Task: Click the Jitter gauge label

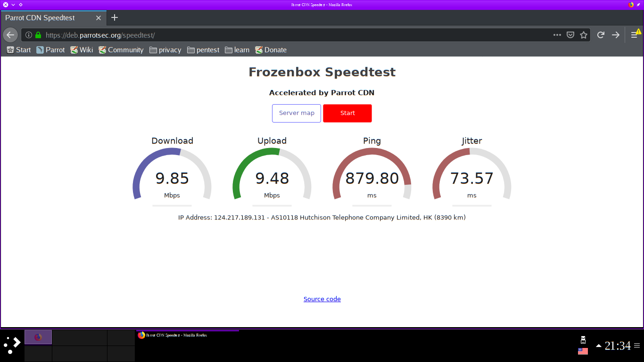Action: (x=472, y=141)
